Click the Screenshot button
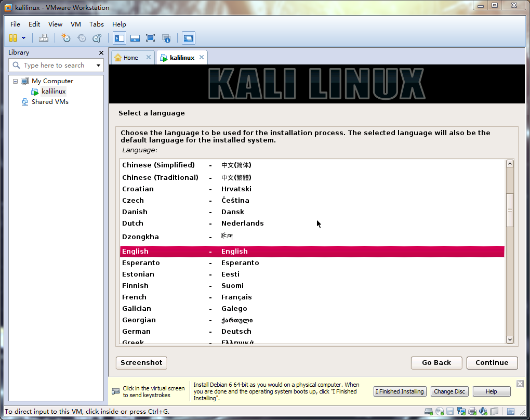 (x=141, y=363)
